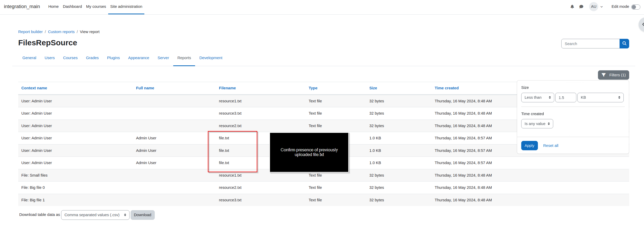Switch to the Grades tab
644x243 pixels.
92,58
